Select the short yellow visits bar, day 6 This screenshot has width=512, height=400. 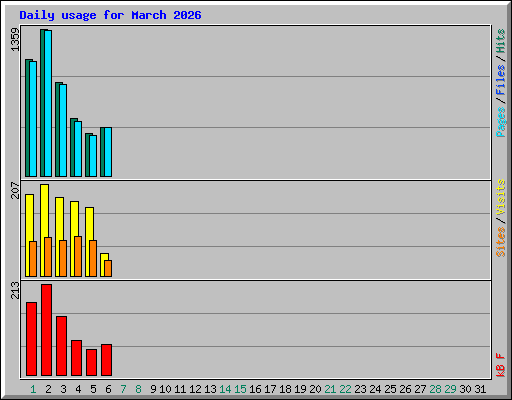pyautogui.click(x=104, y=265)
